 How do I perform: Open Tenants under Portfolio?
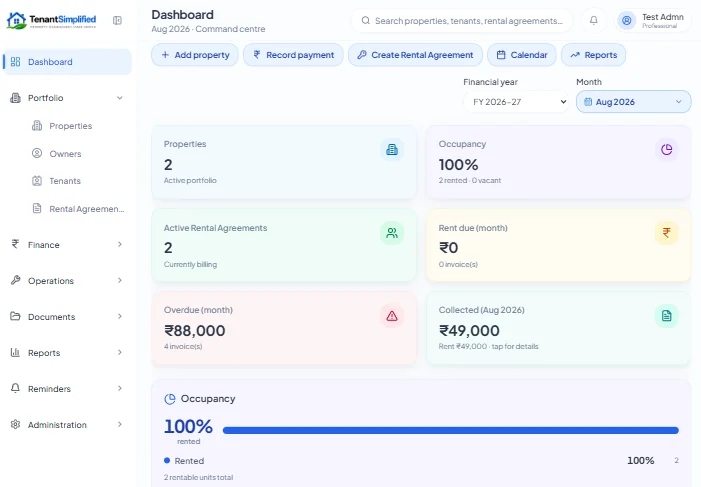click(x=65, y=181)
